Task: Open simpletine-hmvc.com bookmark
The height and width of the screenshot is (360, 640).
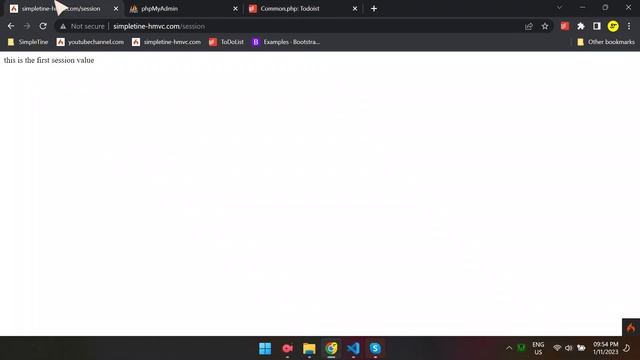Action: (x=167, y=42)
